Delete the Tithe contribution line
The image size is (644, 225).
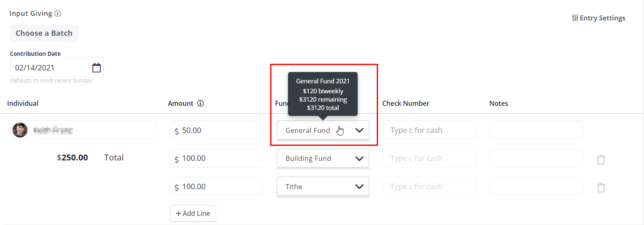click(601, 187)
